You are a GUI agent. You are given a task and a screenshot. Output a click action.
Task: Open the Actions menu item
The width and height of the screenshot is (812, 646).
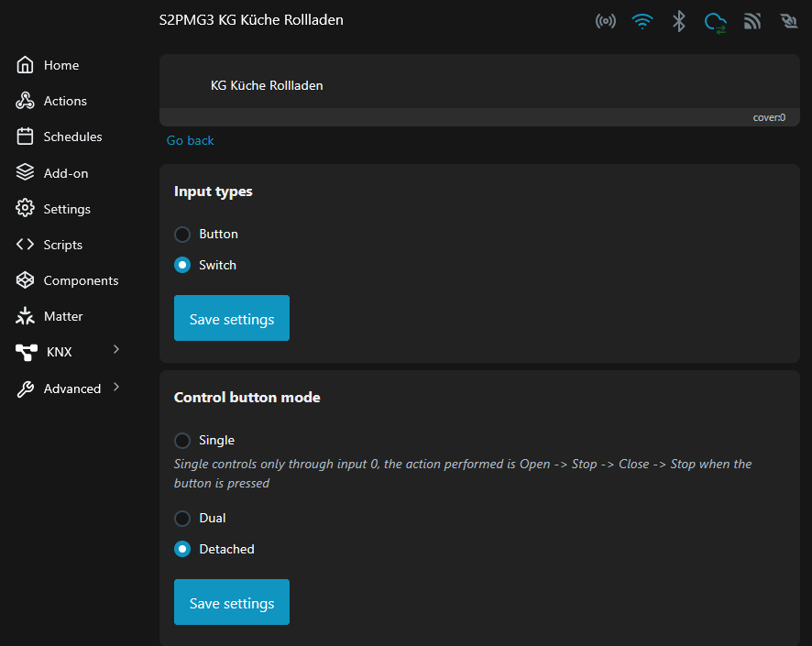point(65,101)
